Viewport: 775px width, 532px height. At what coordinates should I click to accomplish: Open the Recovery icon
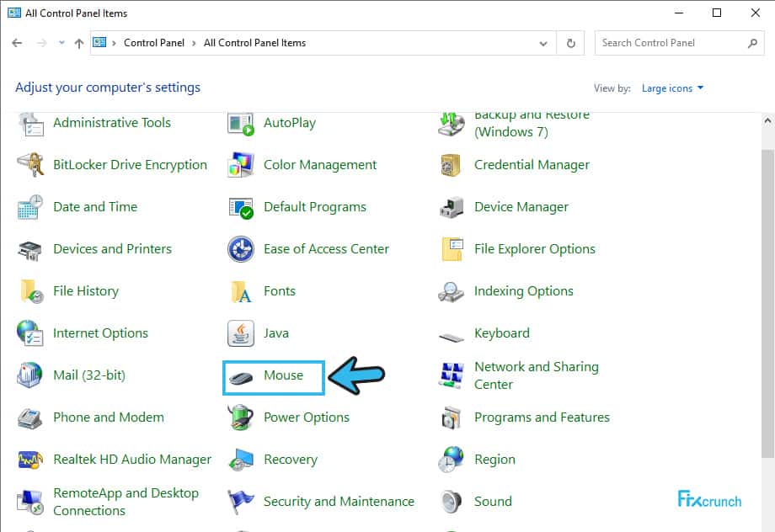pos(241,460)
